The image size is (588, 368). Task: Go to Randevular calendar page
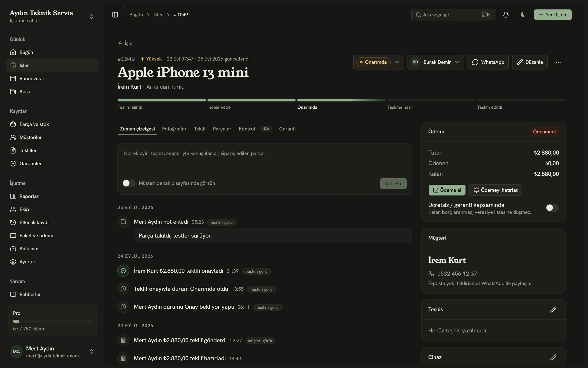point(52,79)
